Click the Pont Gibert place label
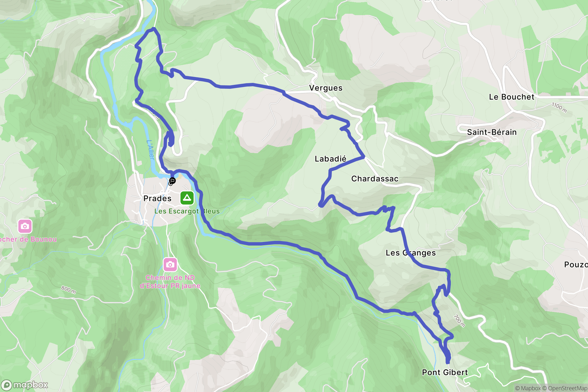This screenshot has width=588, height=392. (445, 372)
